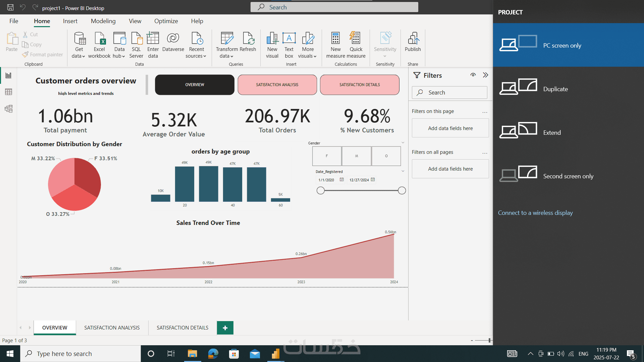Toggle filter pane visibility eye icon

[473, 75]
